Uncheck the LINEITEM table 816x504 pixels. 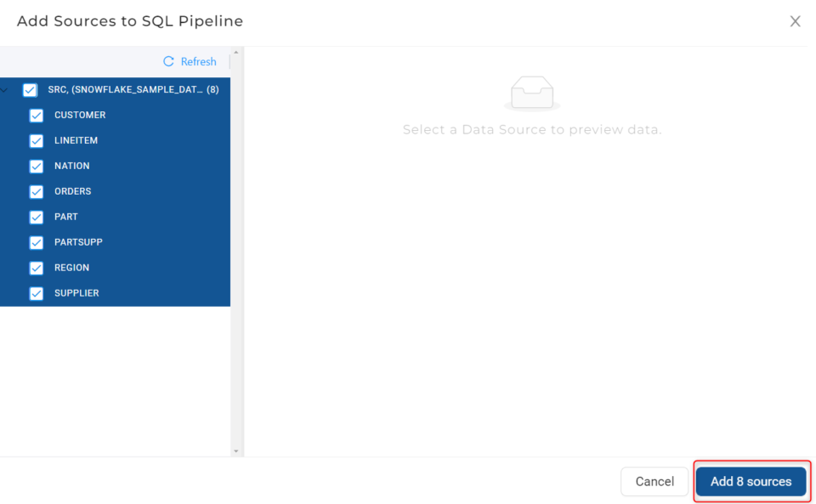36,140
